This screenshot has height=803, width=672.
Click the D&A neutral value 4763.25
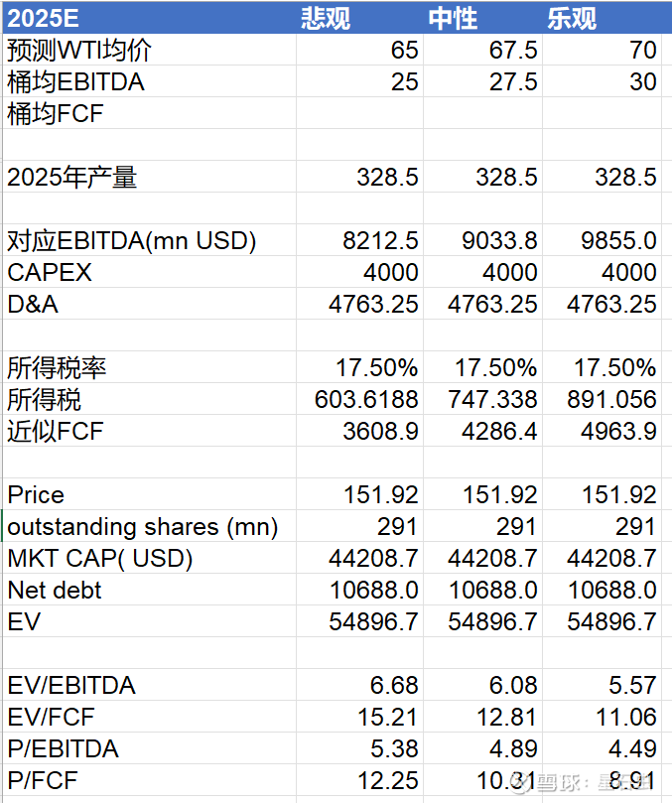(482, 304)
